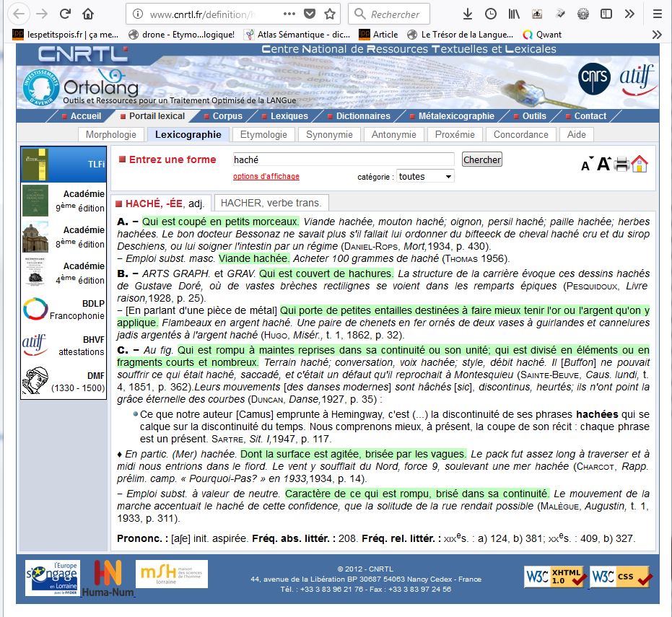
Task: Increase the page font size
Action: tap(603, 164)
